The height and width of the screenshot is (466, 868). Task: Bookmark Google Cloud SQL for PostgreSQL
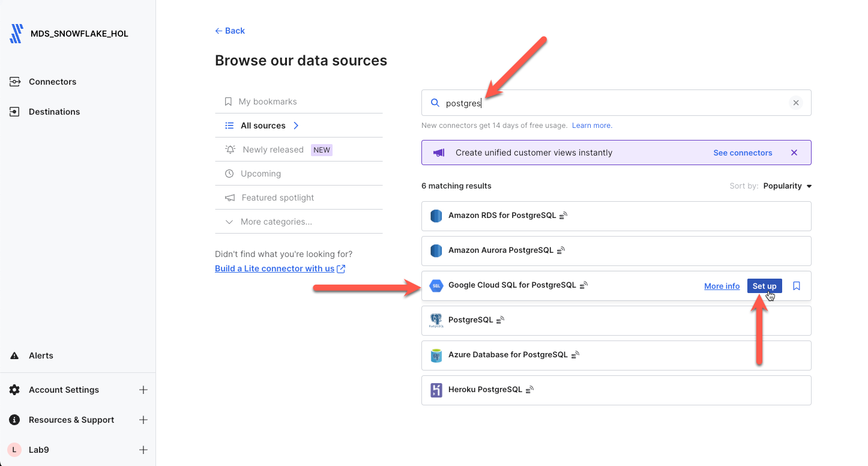pos(797,286)
